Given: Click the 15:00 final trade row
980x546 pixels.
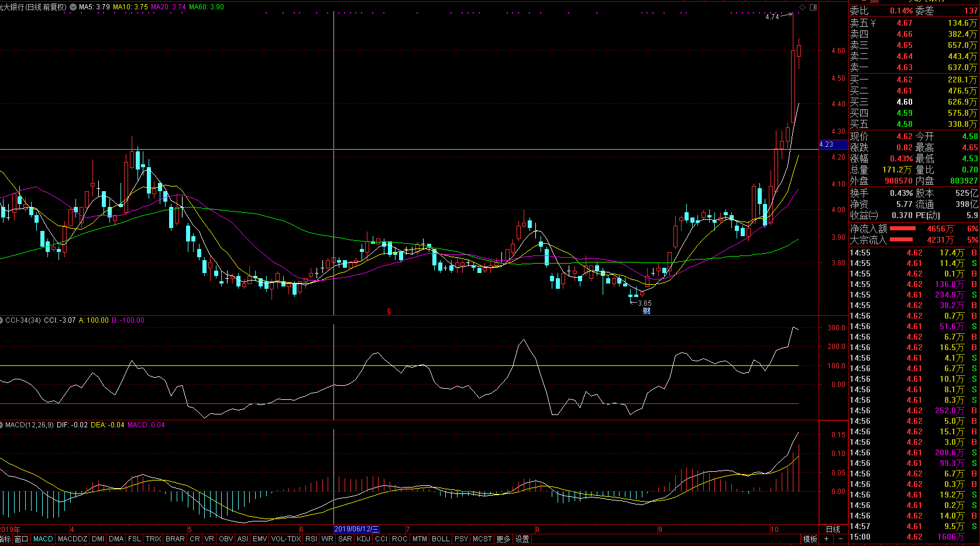Looking at the screenshot, I should 914,537.
